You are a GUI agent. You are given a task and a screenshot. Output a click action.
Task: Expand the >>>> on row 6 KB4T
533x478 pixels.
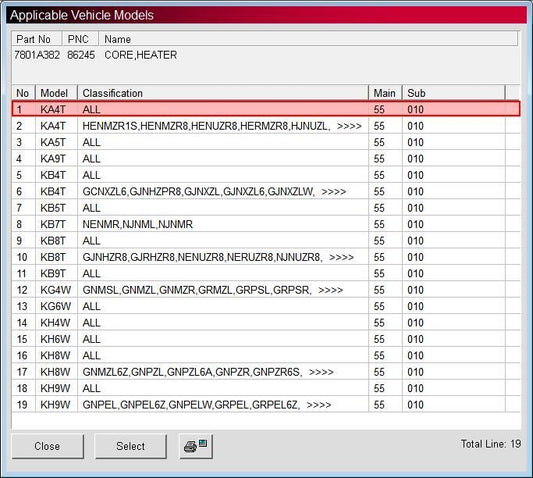pos(333,192)
